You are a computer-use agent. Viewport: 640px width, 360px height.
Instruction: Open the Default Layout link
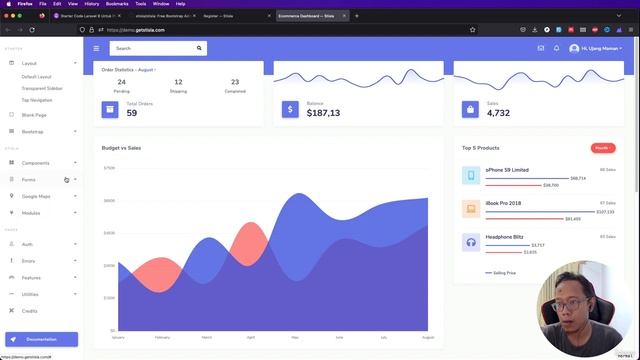(x=36, y=77)
